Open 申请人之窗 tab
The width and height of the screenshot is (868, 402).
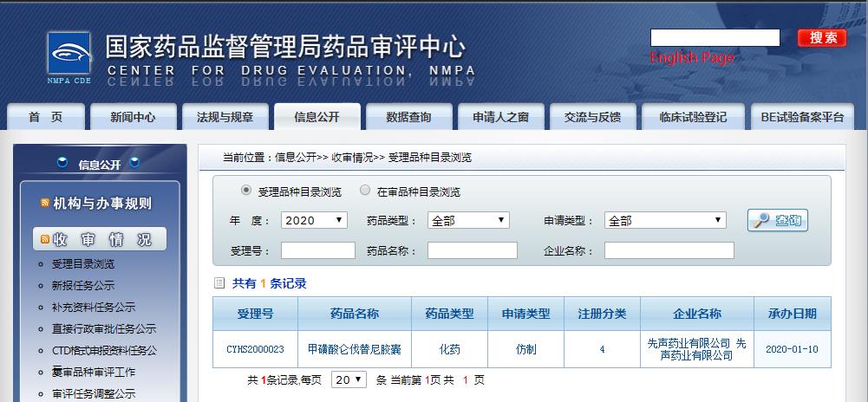(x=500, y=117)
